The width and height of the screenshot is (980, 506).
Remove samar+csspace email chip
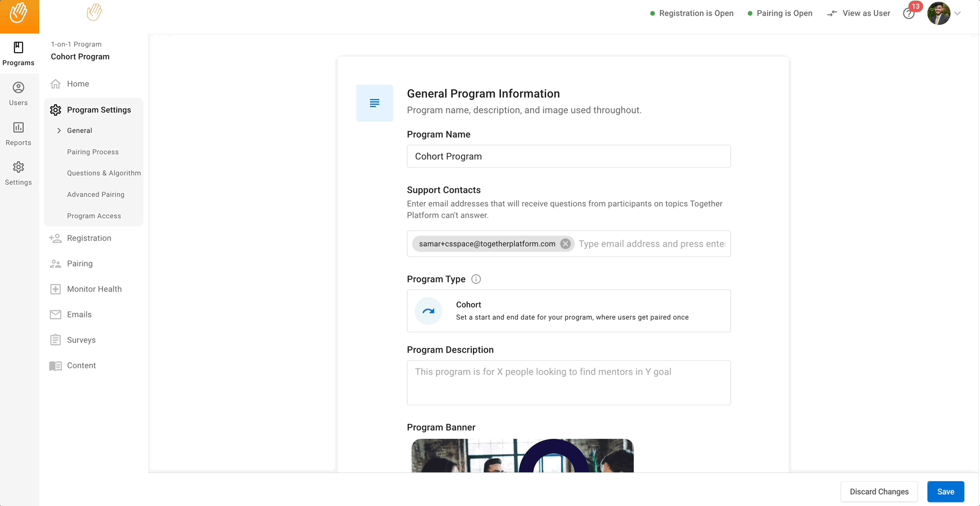click(565, 244)
